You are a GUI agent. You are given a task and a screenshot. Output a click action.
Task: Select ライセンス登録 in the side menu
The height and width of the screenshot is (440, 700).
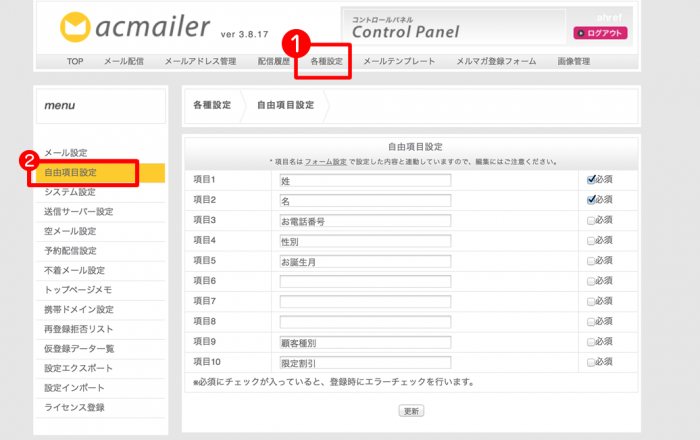(75, 407)
